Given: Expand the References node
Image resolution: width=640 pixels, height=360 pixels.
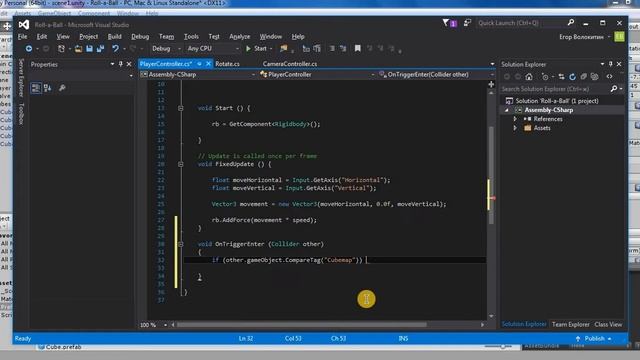Looking at the screenshot, I should click(x=515, y=119).
